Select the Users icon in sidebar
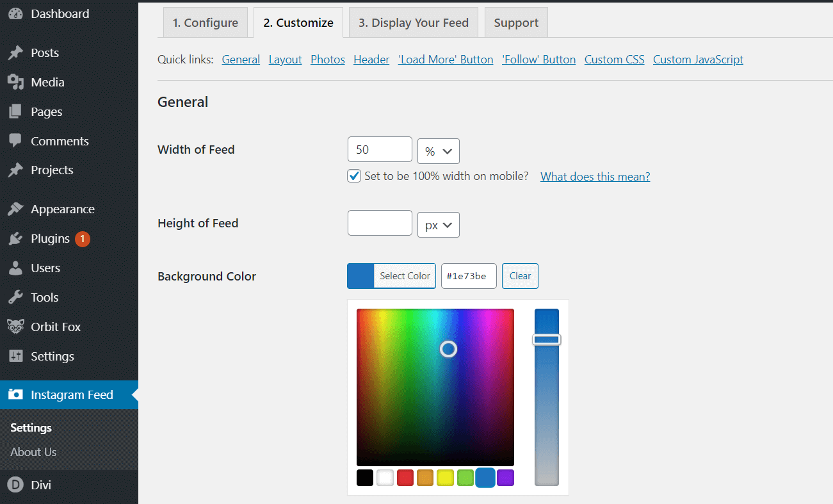Viewport: 833px width, 504px height. (15, 268)
